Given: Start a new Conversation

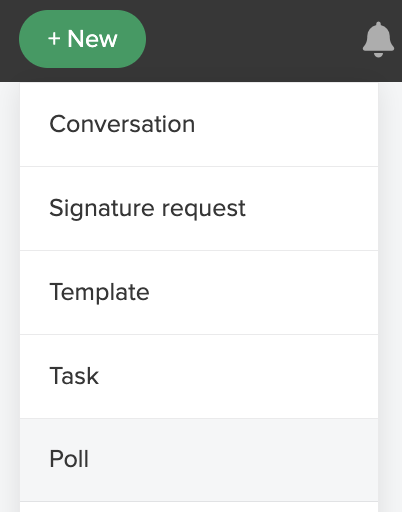Looking at the screenshot, I should pyautogui.click(x=199, y=124).
